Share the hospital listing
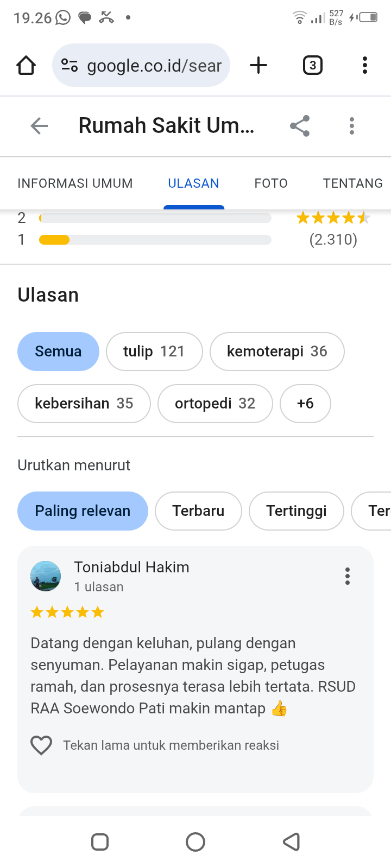This screenshot has width=391, height=868. tap(300, 126)
